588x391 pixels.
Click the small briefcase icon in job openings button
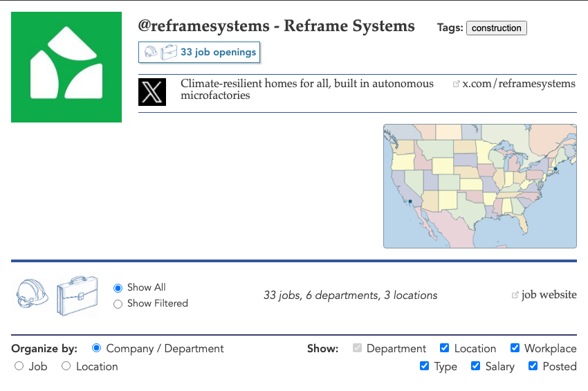168,52
